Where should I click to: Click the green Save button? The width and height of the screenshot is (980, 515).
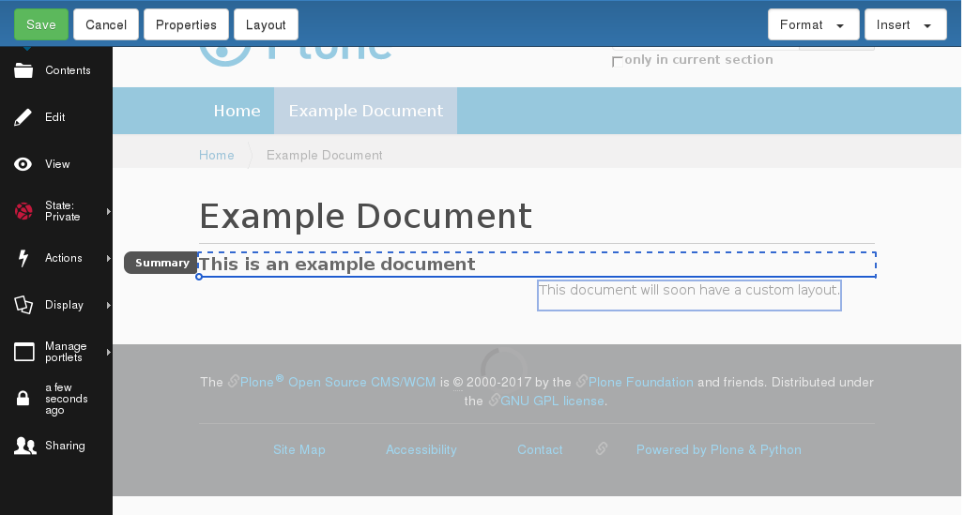pos(41,25)
